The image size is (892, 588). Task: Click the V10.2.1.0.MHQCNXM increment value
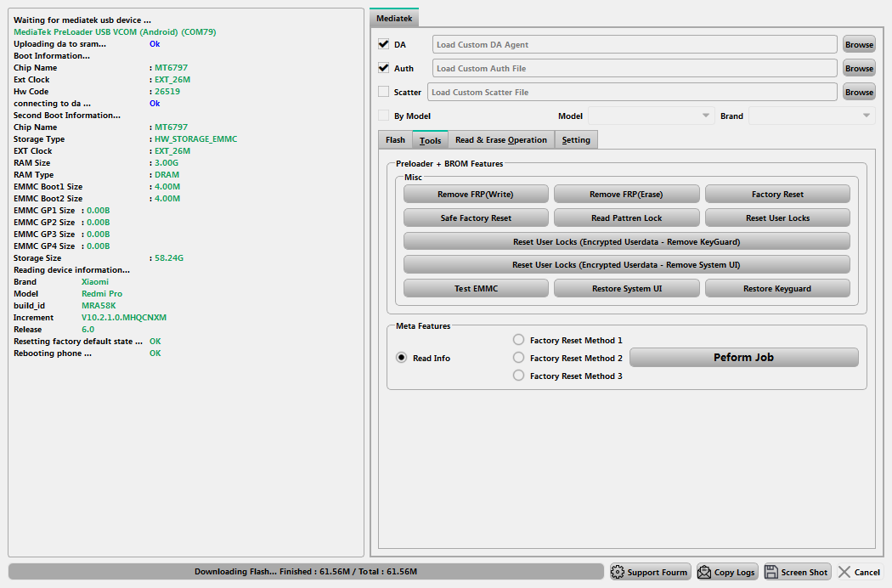pos(124,318)
